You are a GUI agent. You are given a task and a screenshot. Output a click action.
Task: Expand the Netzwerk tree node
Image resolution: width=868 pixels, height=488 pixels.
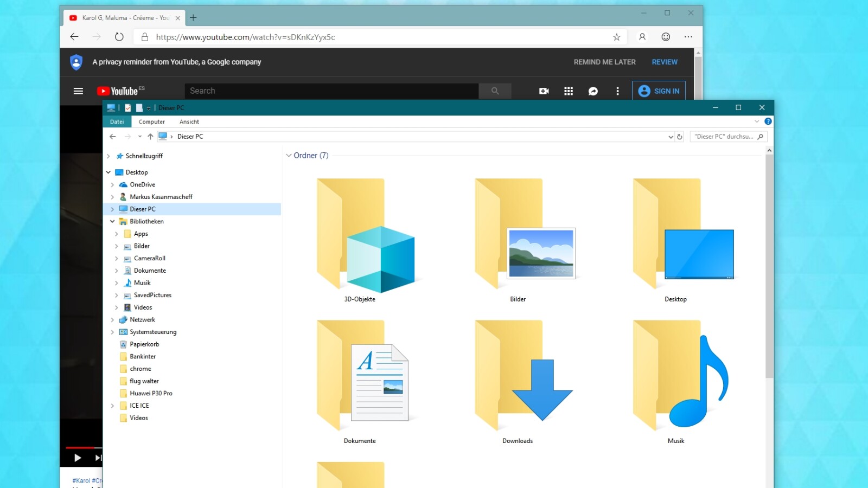pyautogui.click(x=112, y=320)
